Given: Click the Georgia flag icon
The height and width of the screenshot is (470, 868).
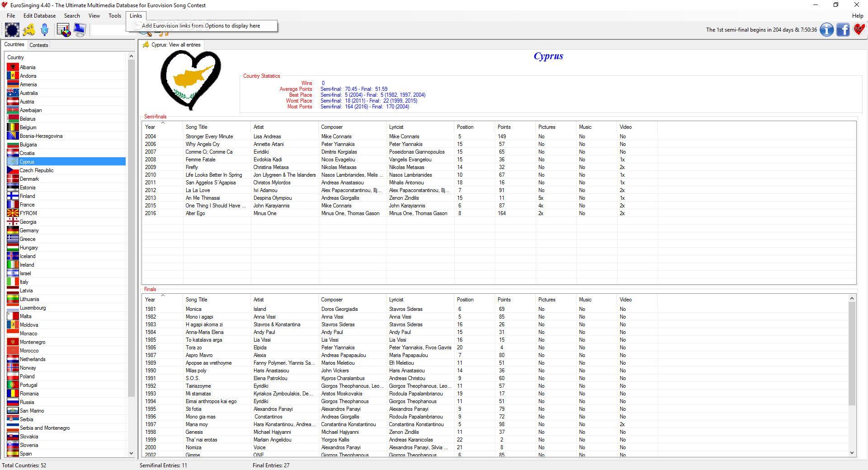Looking at the screenshot, I should pos(13,221).
